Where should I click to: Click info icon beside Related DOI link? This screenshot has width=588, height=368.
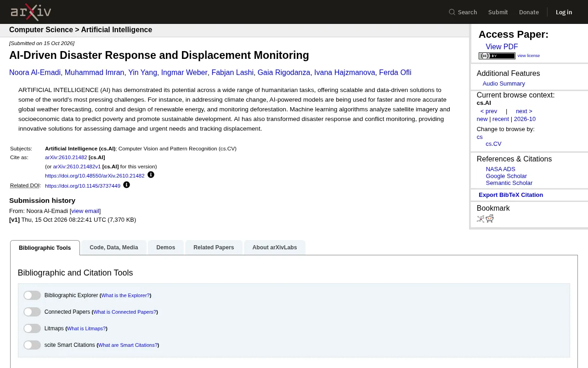pyautogui.click(x=127, y=185)
